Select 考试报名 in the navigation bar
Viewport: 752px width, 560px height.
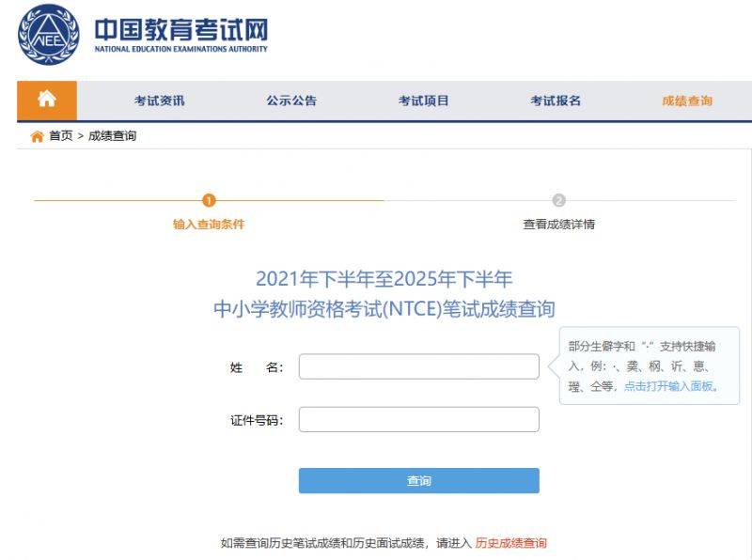(556, 101)
